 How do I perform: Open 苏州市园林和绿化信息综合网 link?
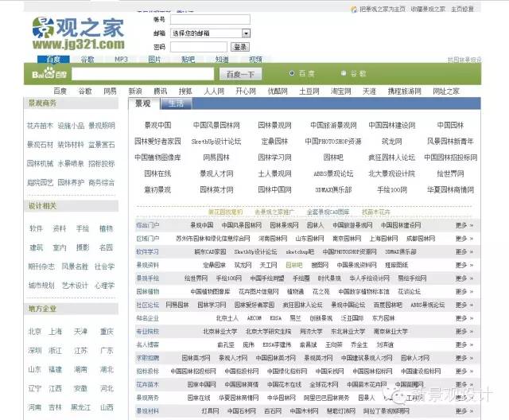tap(213, 239)
